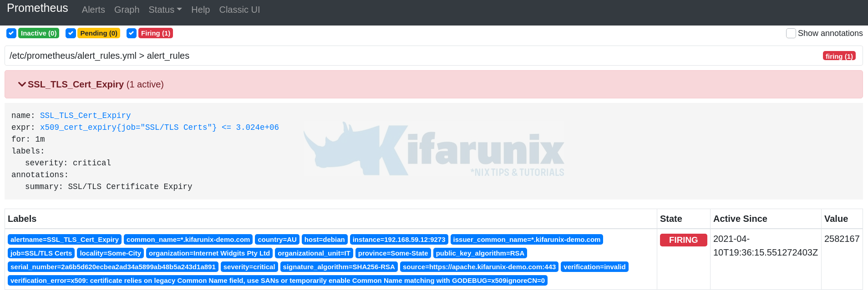The height and width of the screenshot is (297, 868).
Task: Click the public_key_algorithm=RSA label
Action: coord(480,253)
